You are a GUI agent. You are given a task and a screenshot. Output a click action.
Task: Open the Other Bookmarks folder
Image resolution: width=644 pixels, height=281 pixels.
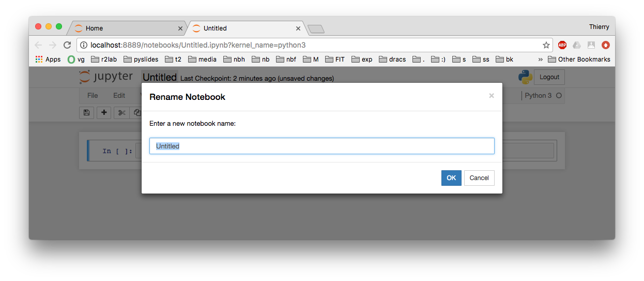579,60
